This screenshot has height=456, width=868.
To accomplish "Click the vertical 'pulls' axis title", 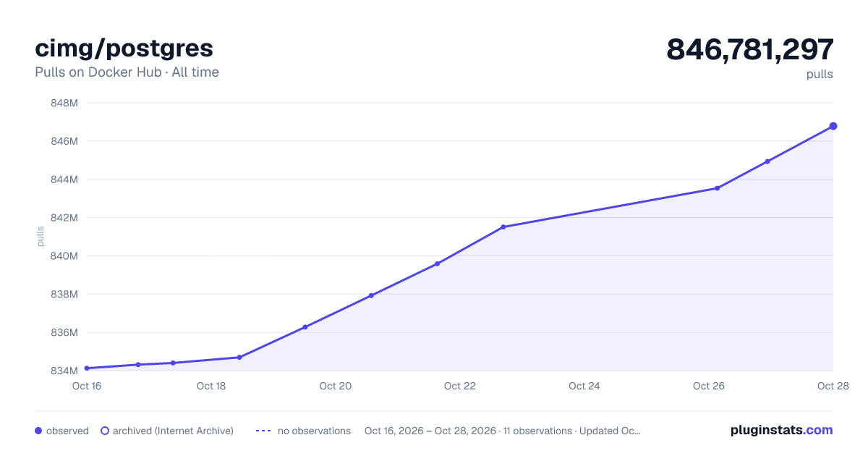I will [41, 237].
